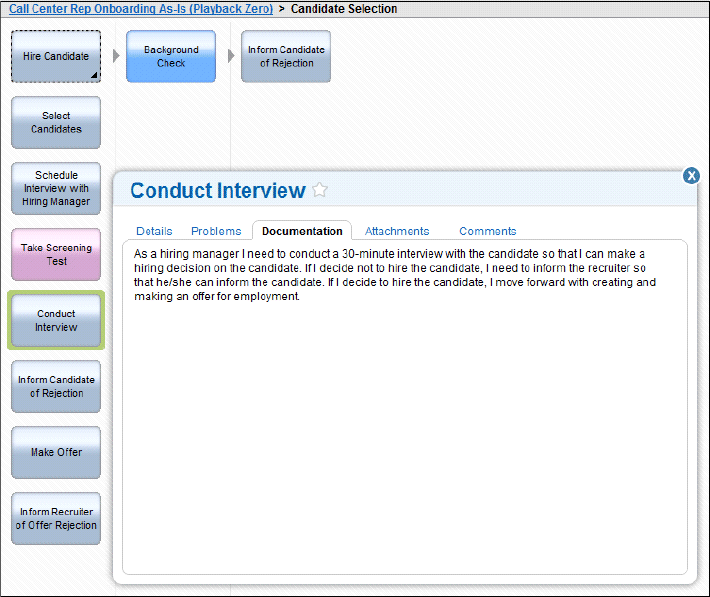Click inside the documentation text area

pos(405,407)
